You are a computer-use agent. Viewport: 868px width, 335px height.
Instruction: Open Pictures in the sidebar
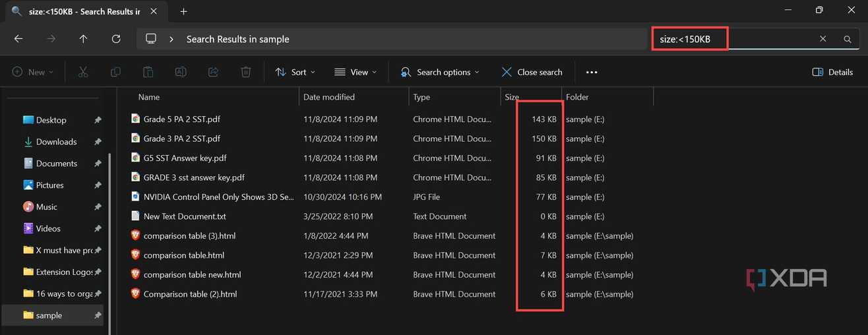point(50,185)
